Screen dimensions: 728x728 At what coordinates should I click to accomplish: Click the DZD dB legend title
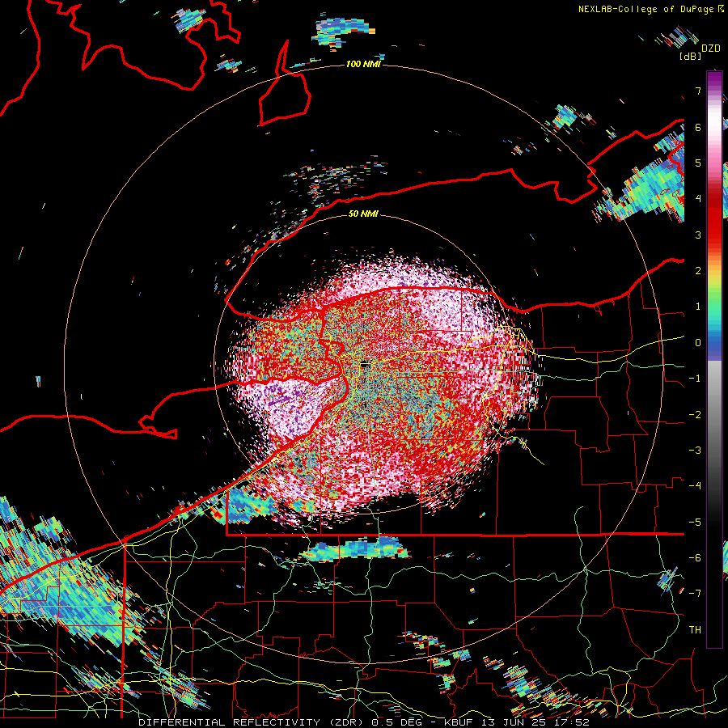(700, 52)
